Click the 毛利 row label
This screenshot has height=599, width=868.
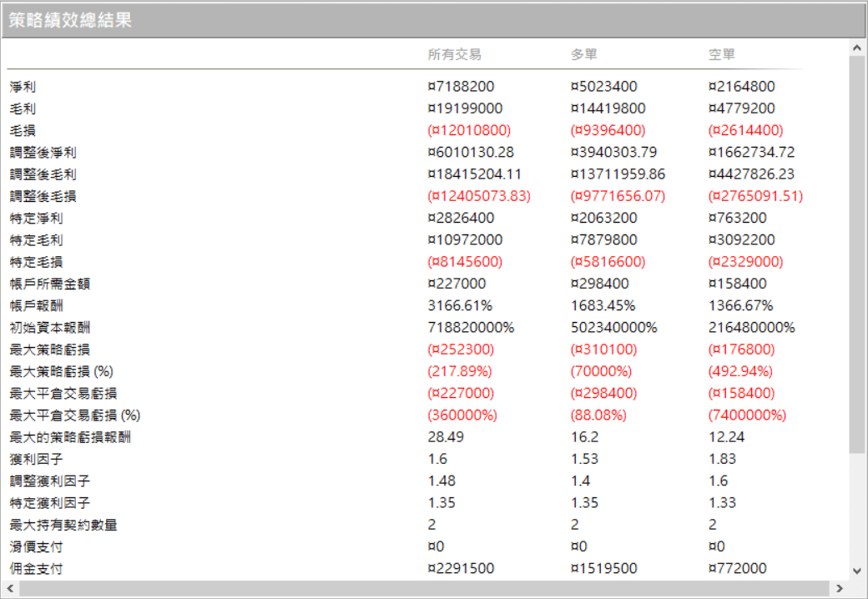(x=23, y=109)
